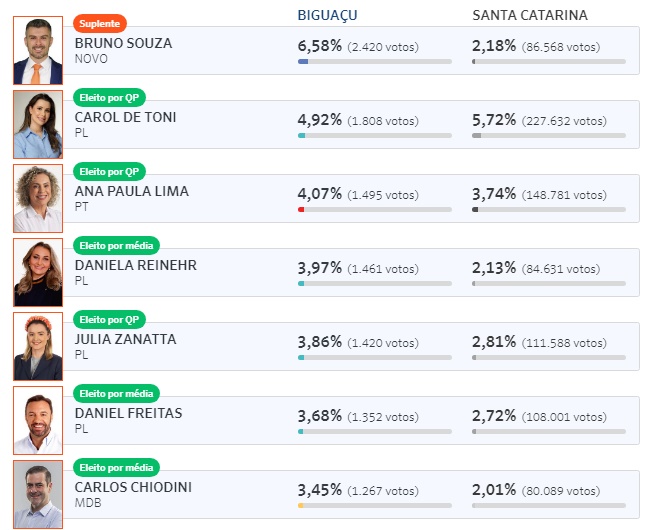Click Carol de Toni's Eleito por QP badge
655x530 pixels.
pyautogui.click(x=108, y=97)
